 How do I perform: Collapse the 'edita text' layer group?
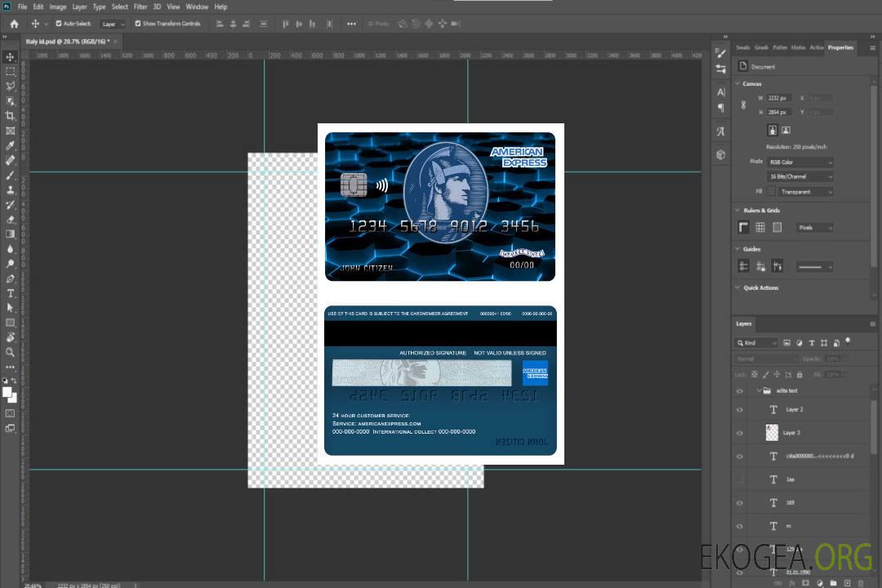tap(759, 390)
